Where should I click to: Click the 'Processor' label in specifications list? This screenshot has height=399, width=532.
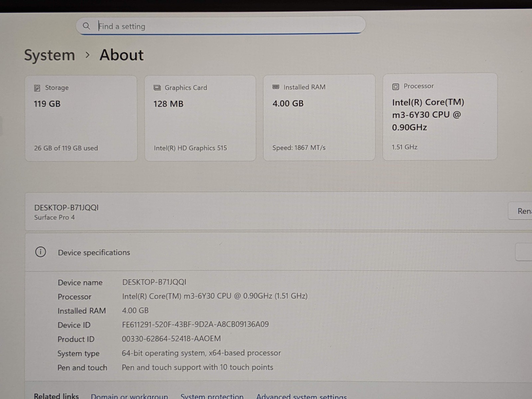[74, 297]
